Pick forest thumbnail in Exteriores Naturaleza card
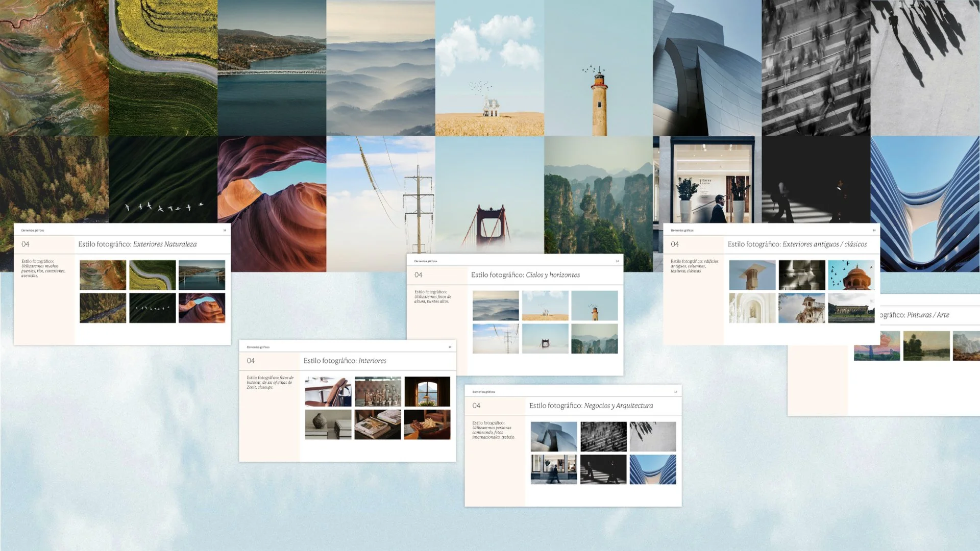The height and width of the screenshot is (551, 980). (x=103, y=308)
